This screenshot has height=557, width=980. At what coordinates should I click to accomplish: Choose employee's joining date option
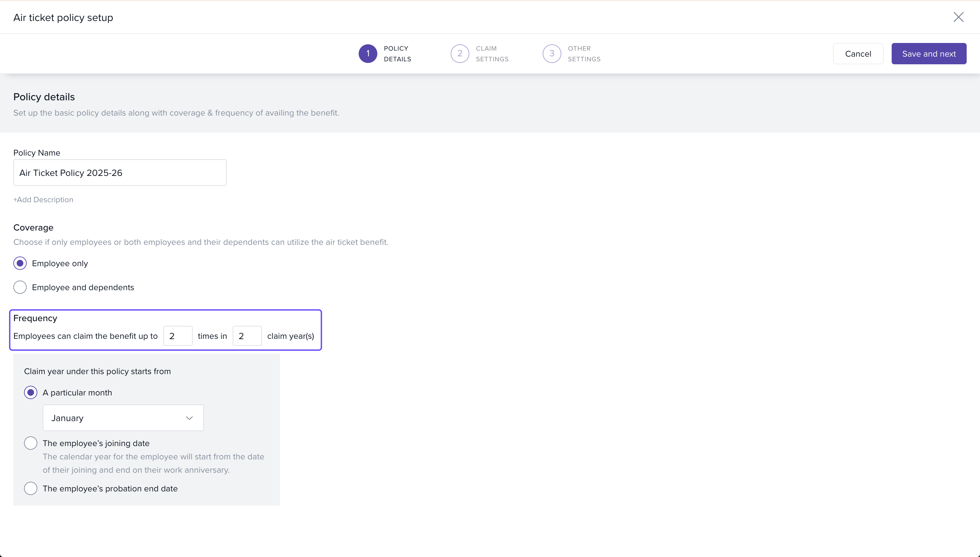coord(31,443)
